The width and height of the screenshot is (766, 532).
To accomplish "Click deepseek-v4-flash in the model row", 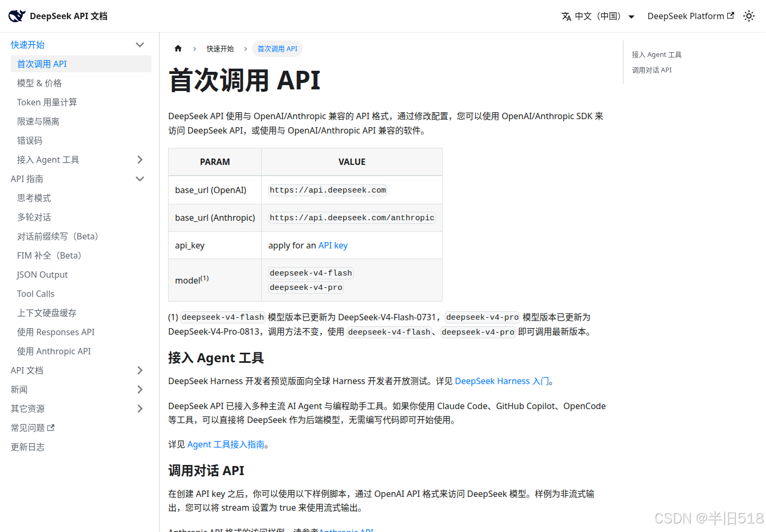I will [311, 273].
